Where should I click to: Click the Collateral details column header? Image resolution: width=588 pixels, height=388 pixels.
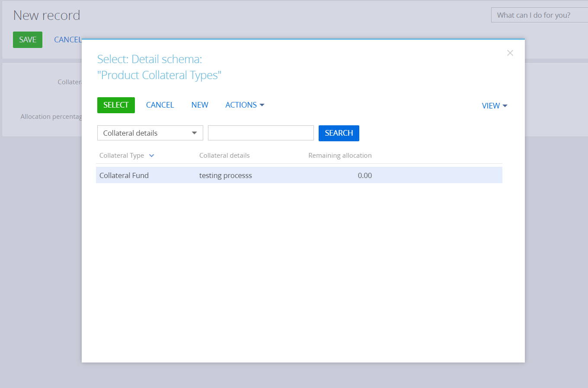click(224, 156)
